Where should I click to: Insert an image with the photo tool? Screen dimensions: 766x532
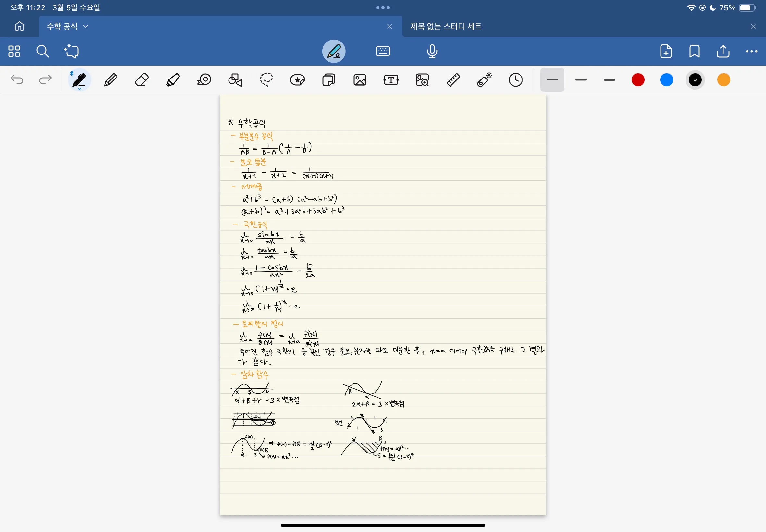[x=360, y=80]
